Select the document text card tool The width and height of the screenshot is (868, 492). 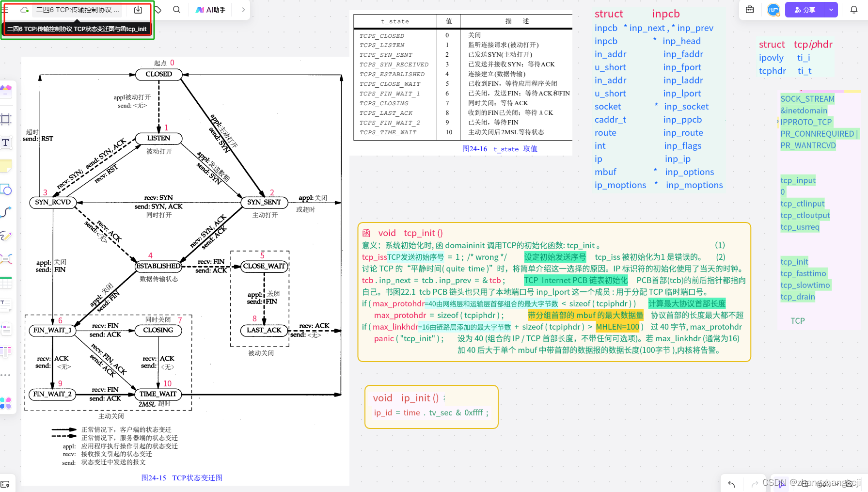6,305
